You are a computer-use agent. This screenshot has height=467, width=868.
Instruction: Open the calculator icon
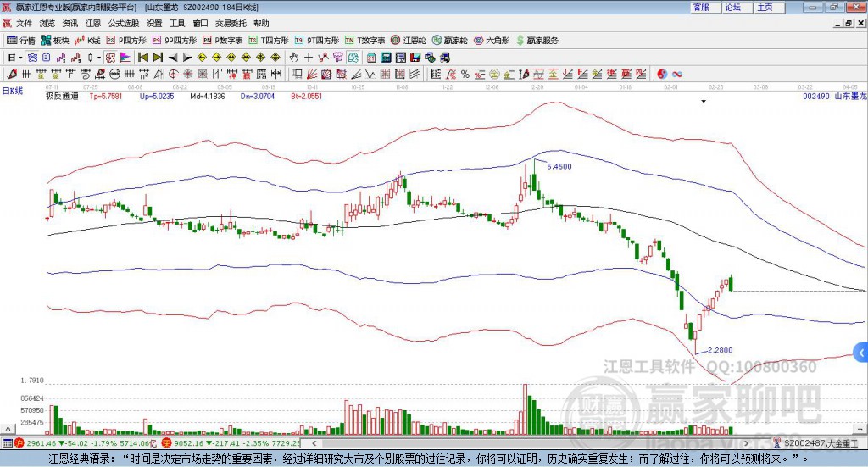[x=386, y=58]
